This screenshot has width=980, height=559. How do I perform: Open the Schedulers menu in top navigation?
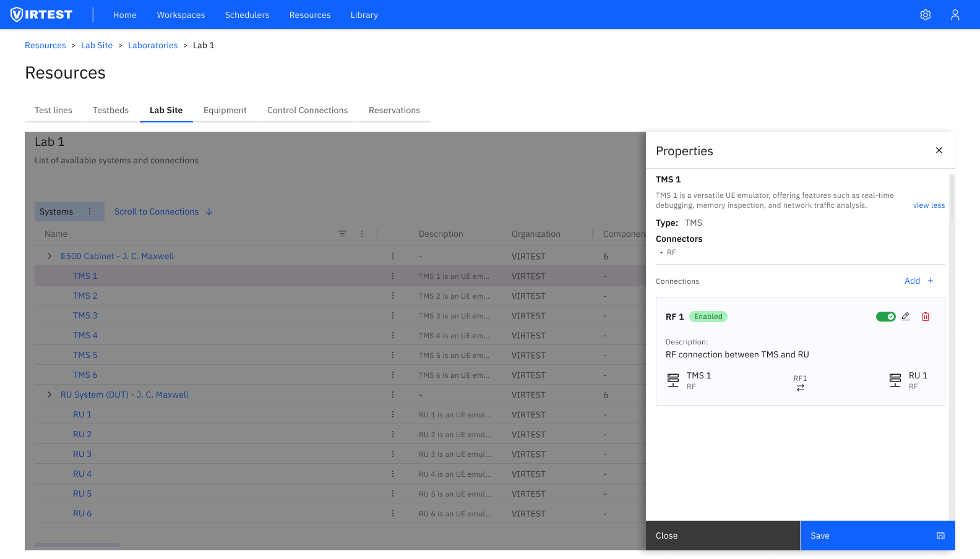point(247,15)
